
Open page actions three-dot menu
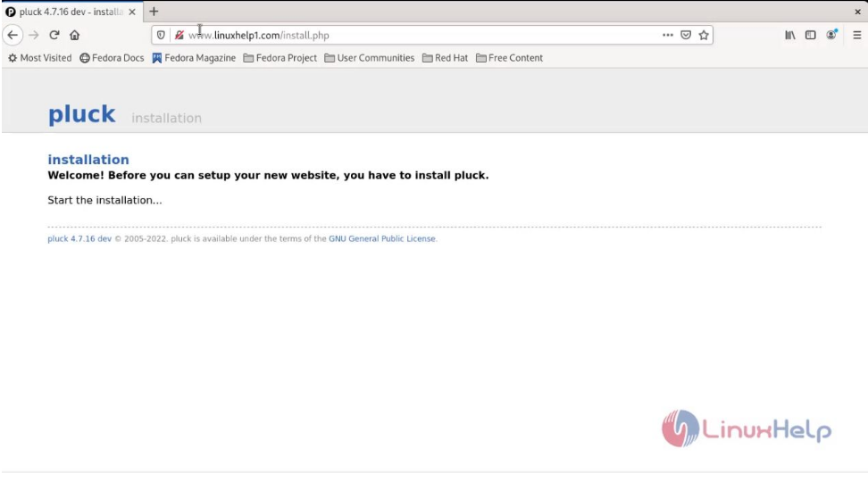point(668,35)
